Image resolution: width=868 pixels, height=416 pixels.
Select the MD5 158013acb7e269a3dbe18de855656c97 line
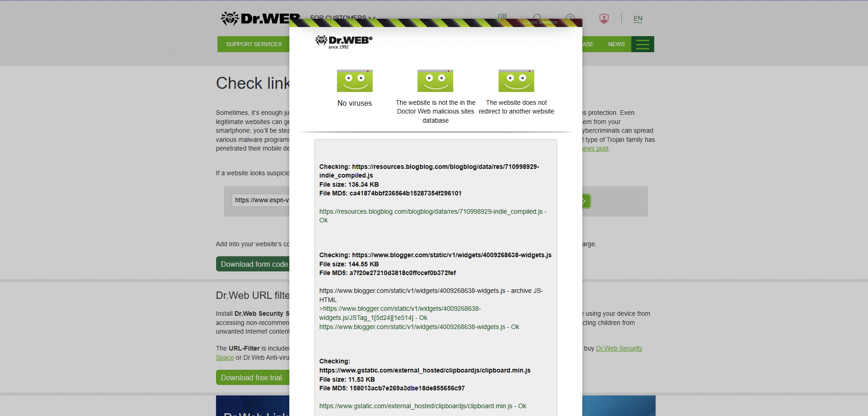[392, 388]
